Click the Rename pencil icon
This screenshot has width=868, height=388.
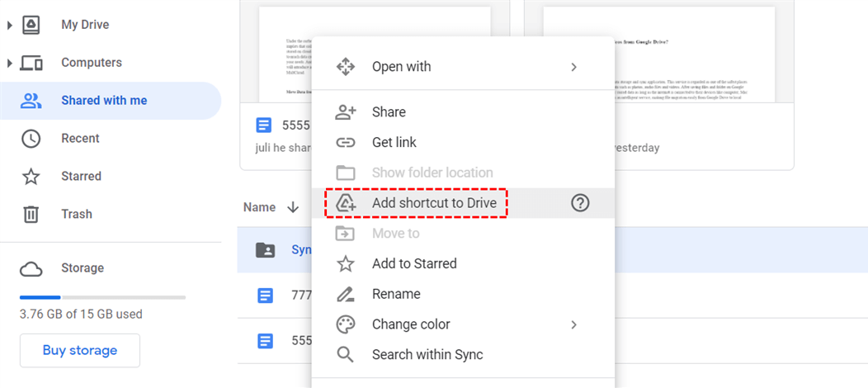click(346, 294)
